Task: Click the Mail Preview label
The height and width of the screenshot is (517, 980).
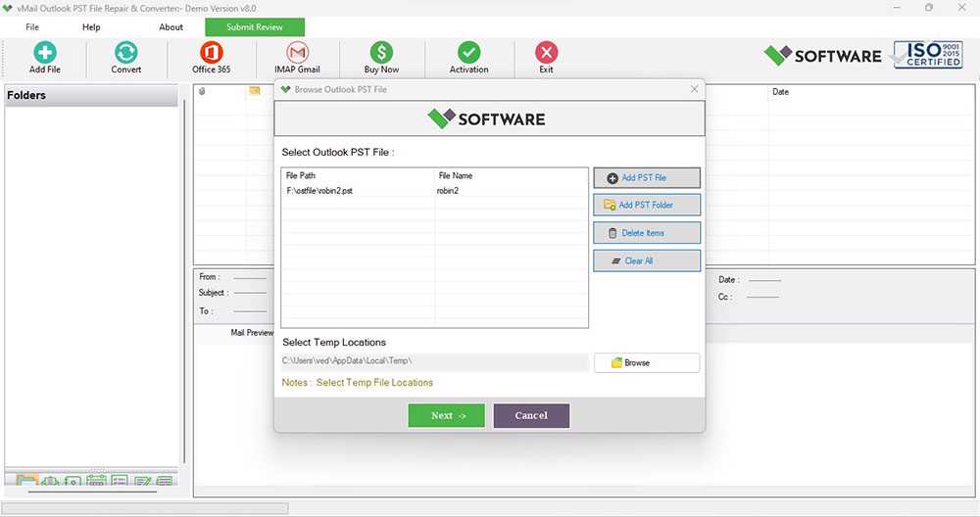Action: point(252,333)
